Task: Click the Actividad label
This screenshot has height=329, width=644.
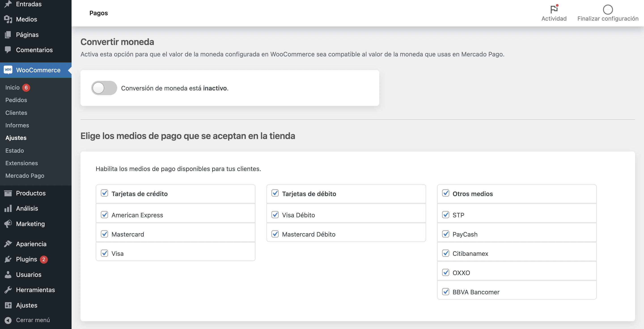Action: coord(554,19)
